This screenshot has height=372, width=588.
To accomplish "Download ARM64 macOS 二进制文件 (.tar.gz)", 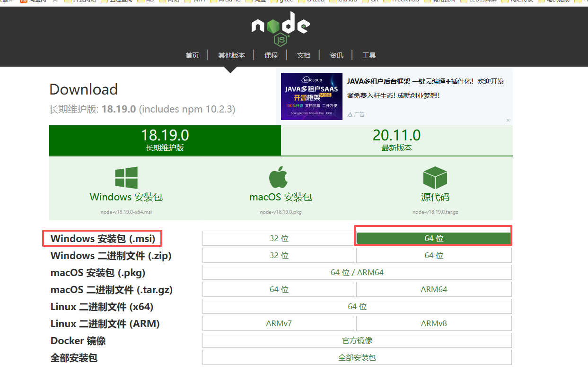I will (434, 289).
